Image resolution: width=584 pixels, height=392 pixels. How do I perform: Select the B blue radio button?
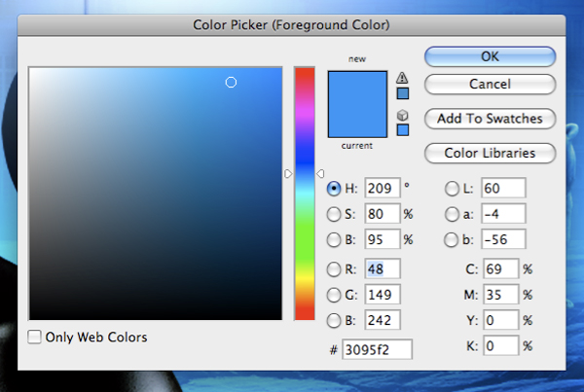click(334, 320)
